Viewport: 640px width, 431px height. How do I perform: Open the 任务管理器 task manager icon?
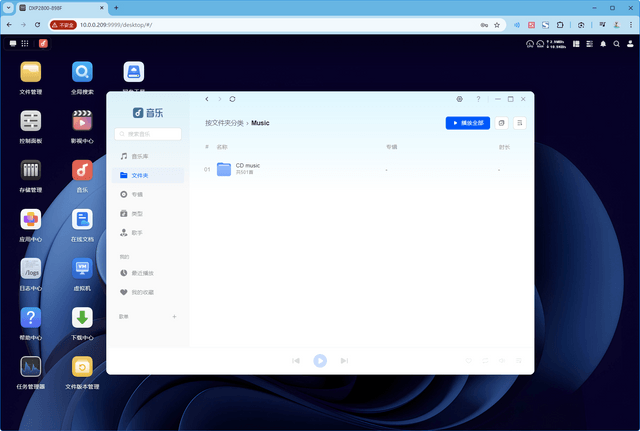point(31,367)
